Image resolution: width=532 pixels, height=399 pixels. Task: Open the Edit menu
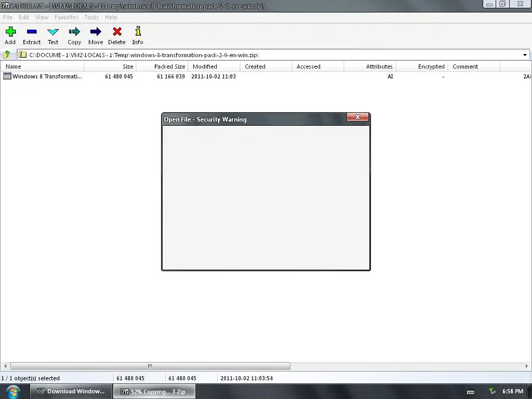tap(24, 17)
